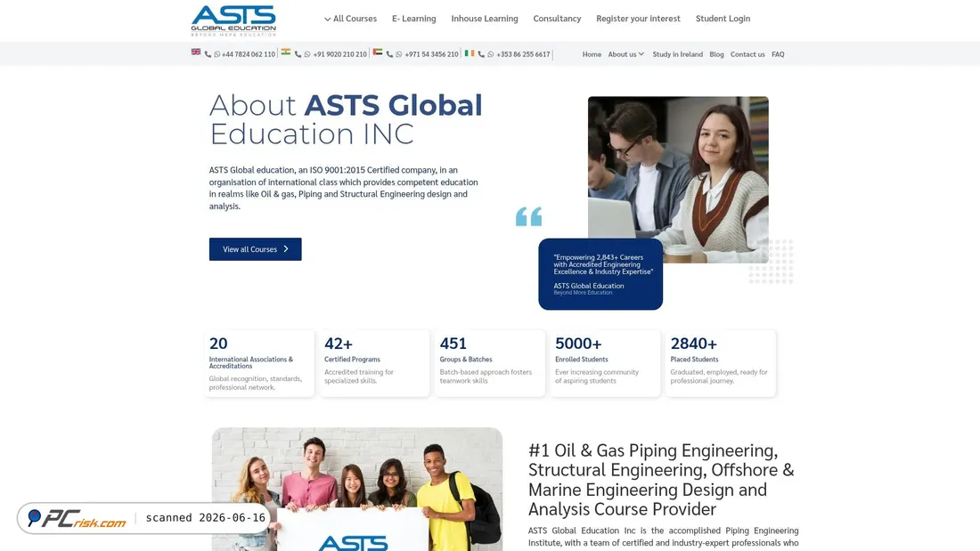980x551 pixels.
Task: Call the number +971 54 3456 210
Action: pos(431,54)
